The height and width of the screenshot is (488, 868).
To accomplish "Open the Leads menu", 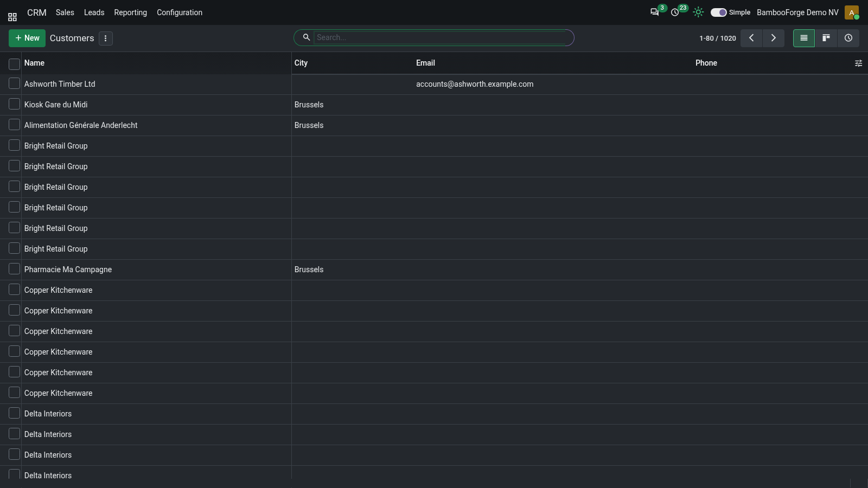I will click(x=94, y=12).
